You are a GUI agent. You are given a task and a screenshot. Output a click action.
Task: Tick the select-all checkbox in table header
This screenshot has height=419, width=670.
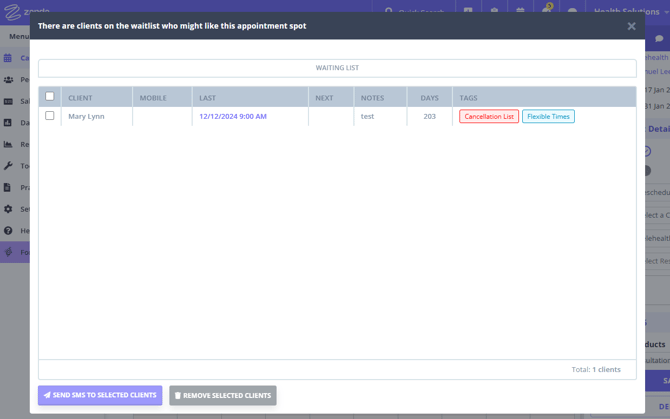[x=50, y=97]
